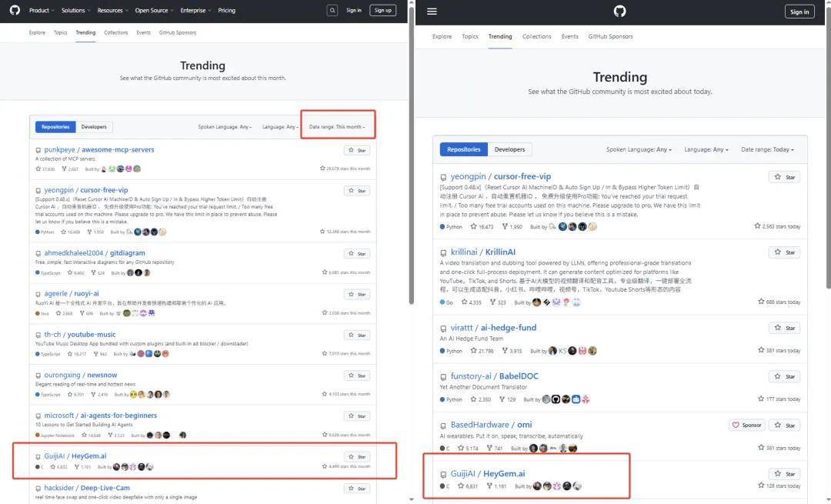Star virattt/ai-hedge-fund in the right window
831x504 pixels.
[784, 328]
